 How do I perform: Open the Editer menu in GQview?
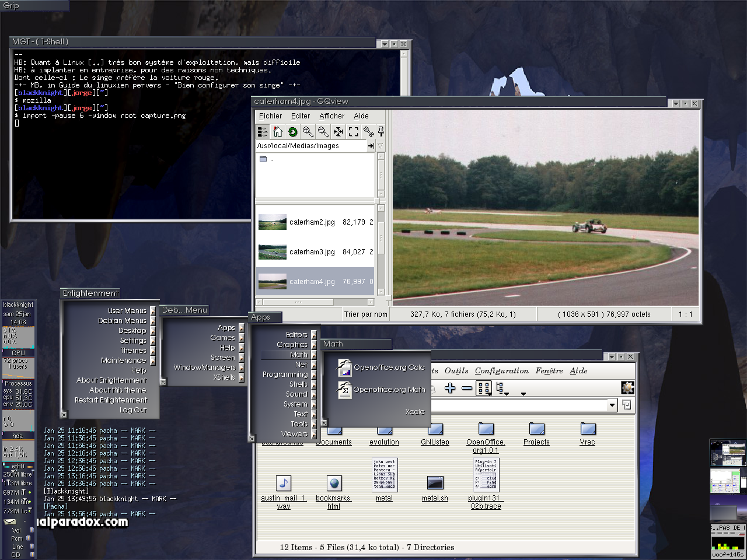click(x=301, y=116)
